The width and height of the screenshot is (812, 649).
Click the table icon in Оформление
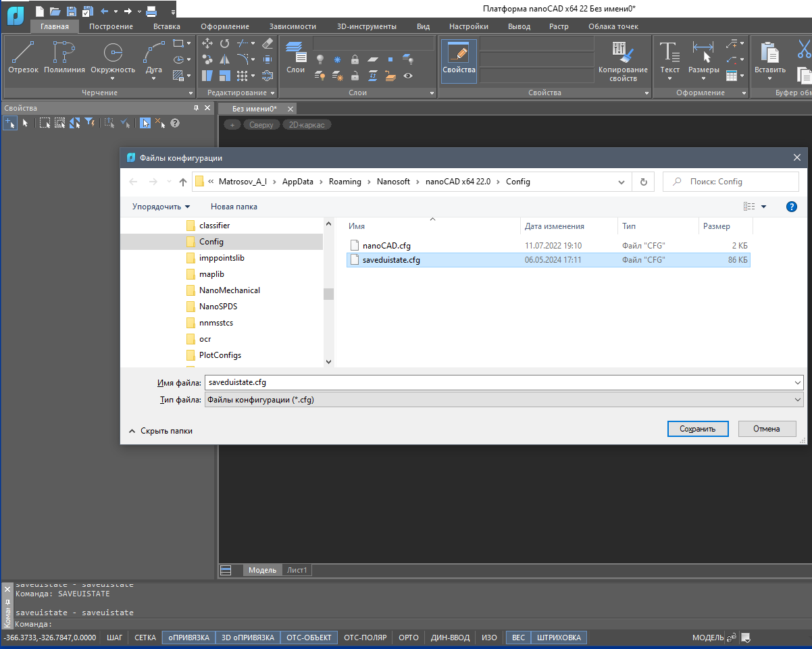pyautogui.click(x=731, y=76)
